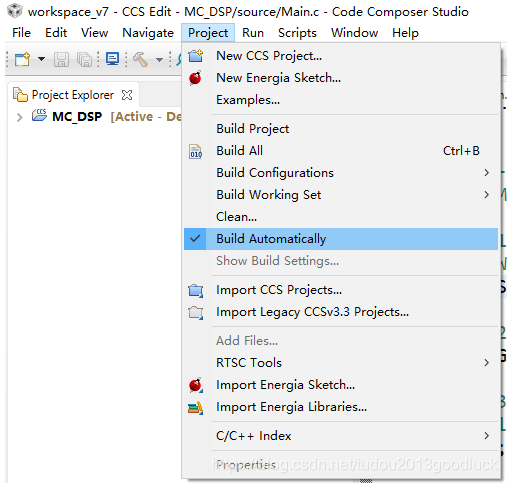Open the Scripts menu
The height and width of the screenshot is (483, 507).
(x=297, y=33)
